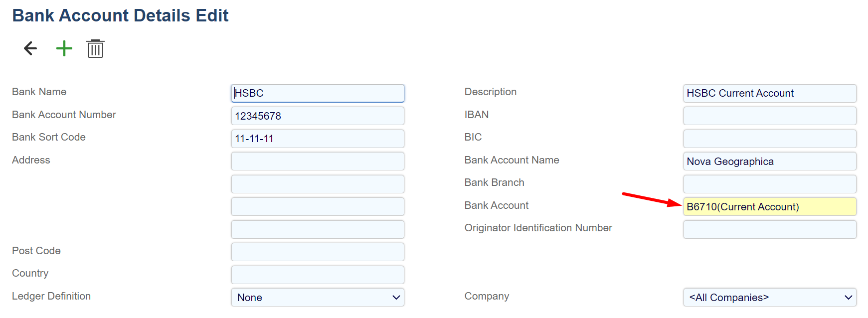Open the Ledger Definition dropdown
This screenshot has height=318, width=868.
click(x=318, y=297)
